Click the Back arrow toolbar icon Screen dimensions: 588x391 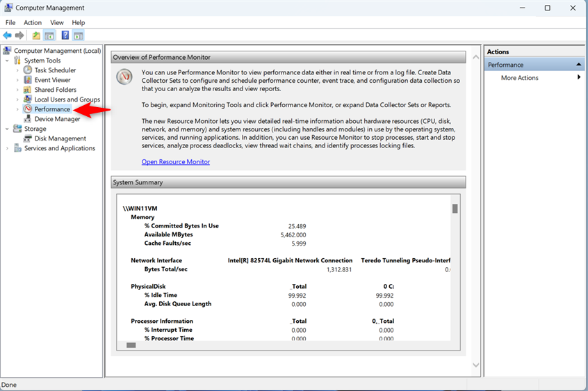coord(7,35)
